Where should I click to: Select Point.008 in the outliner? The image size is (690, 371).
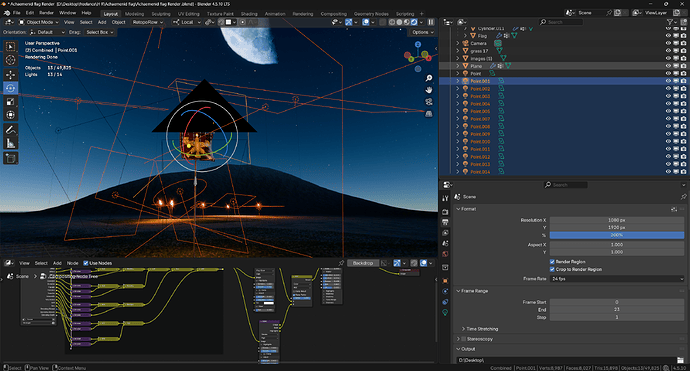click(480, 126)
